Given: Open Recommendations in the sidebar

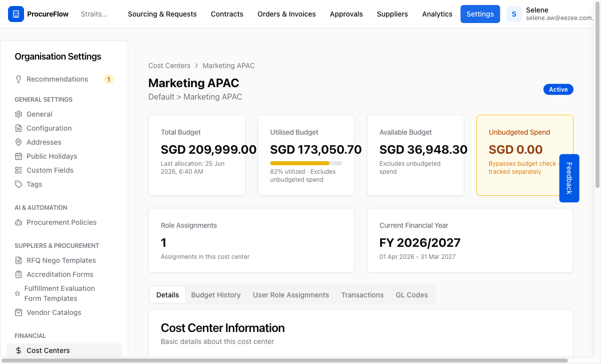Looking at the screenshot, I should click(57, 79).
